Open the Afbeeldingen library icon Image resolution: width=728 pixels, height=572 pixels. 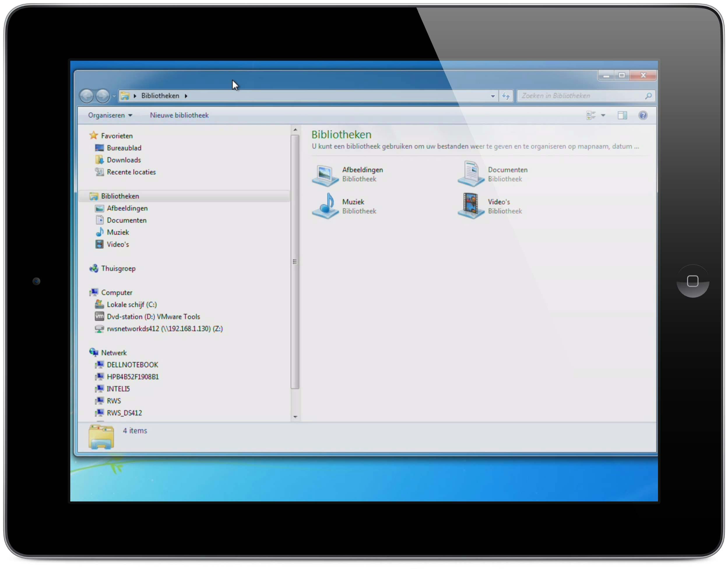point(325,175)
